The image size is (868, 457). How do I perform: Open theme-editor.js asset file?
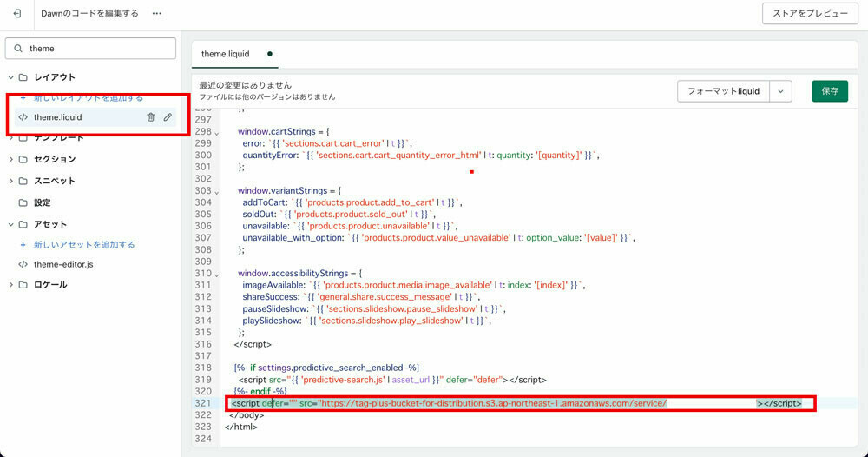[x=63, y=265]
